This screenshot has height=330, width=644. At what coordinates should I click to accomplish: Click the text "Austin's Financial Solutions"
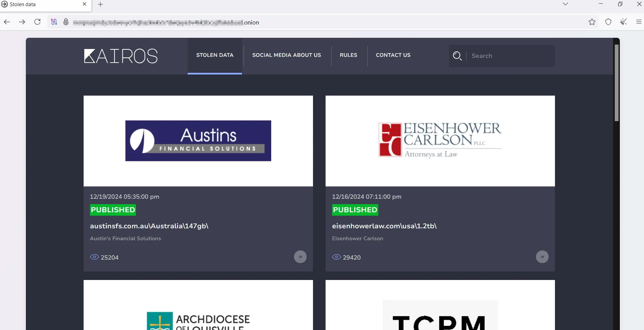tap(125, 238)
